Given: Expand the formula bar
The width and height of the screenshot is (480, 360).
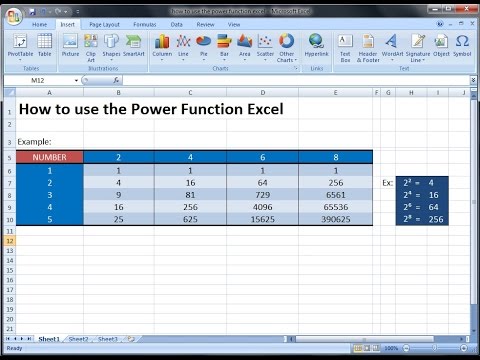Looking at the screenshot, I should click(x=473, y=80).
